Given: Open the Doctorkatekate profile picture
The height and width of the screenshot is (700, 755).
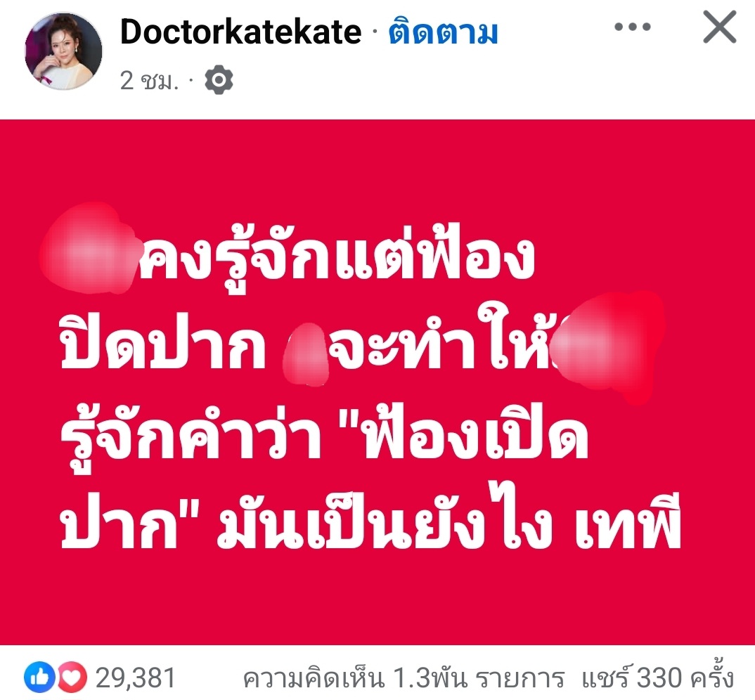Looking at the screenshot, I should tap(63, 51).
